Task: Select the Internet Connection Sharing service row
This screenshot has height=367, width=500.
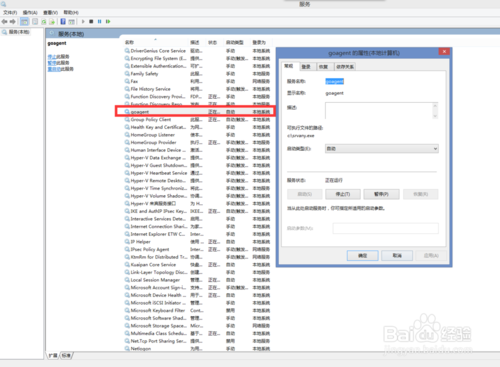Action: coord(197,227)
